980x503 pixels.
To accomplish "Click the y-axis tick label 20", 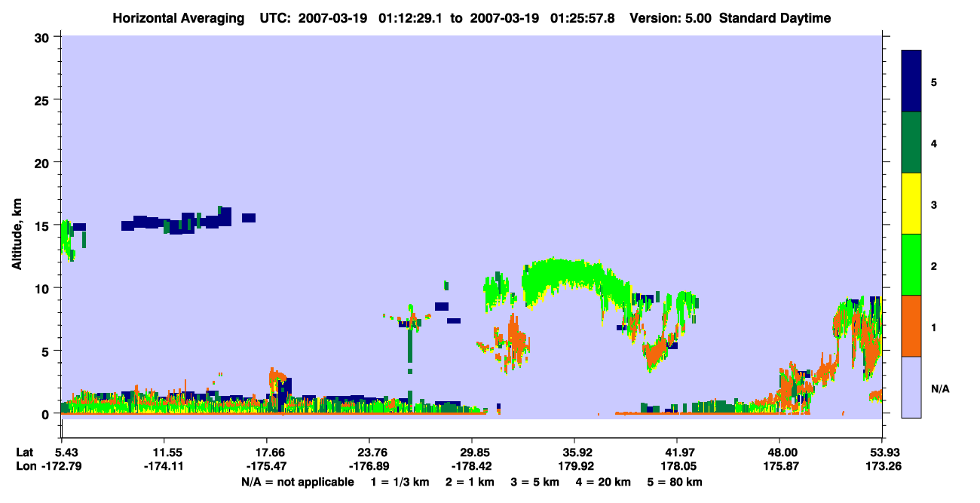I will pos(44,162).
